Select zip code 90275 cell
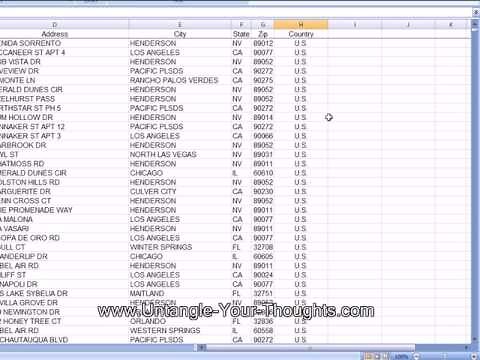 click(x=263, y=80)
